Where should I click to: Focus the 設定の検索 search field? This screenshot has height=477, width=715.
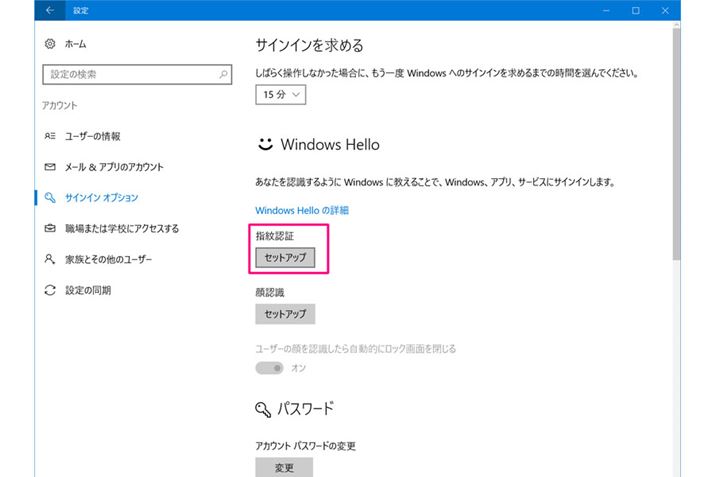[137, 74]
